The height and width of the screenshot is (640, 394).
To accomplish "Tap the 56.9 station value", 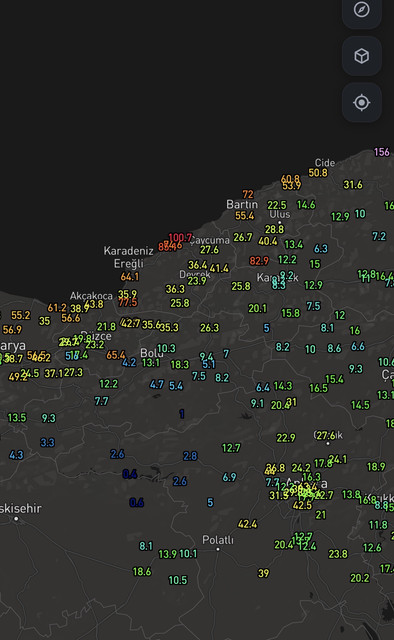I will (12, 329).
